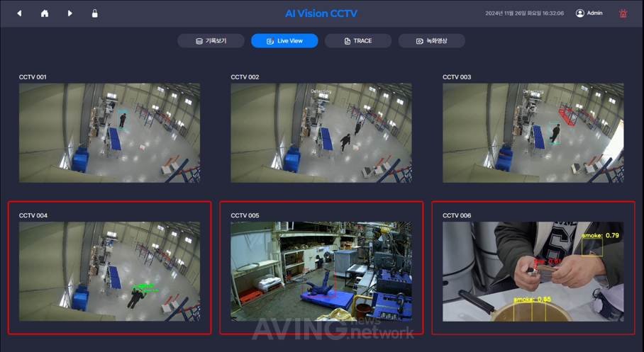644x352 pixels.
Task: Click the CCTV 001 label
Action: 33,77
